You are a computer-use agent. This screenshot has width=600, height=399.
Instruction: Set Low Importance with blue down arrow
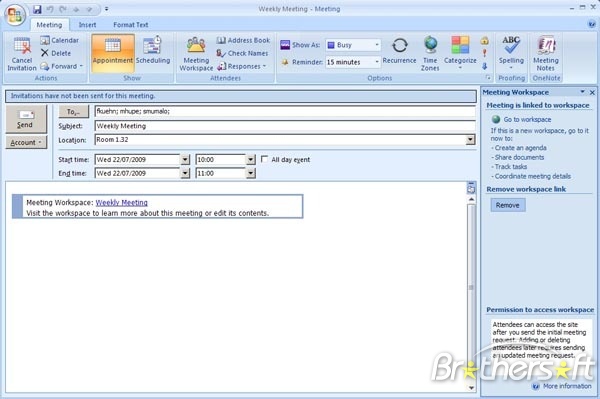(484, 66)
